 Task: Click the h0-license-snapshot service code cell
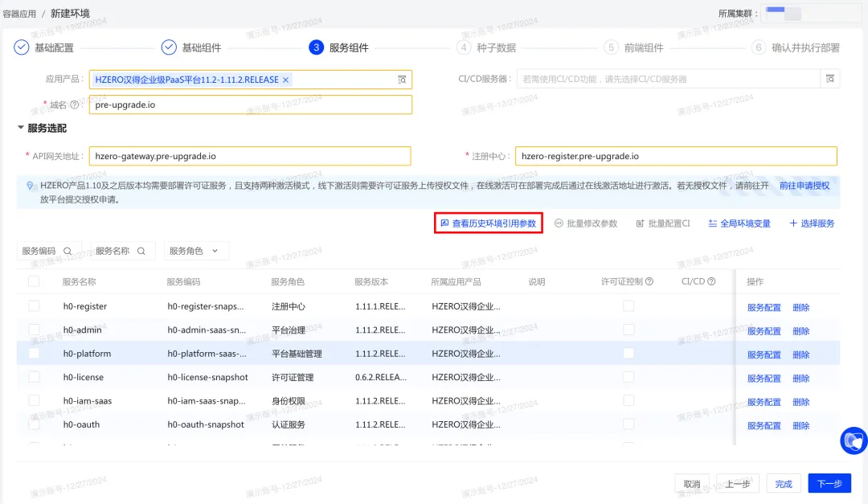point(207,377)
